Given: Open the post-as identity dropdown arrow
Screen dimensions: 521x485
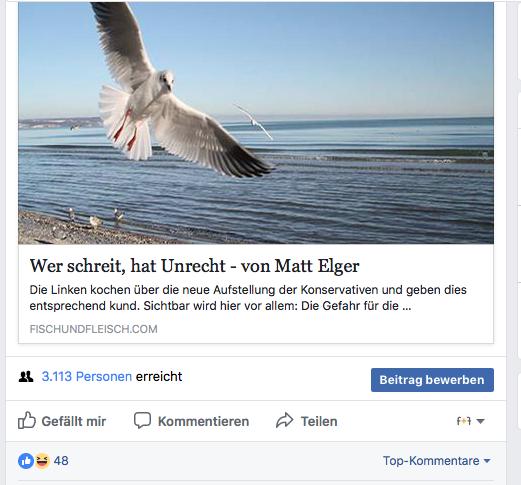Looking at the screenshot, I should [x=480, y=421].
